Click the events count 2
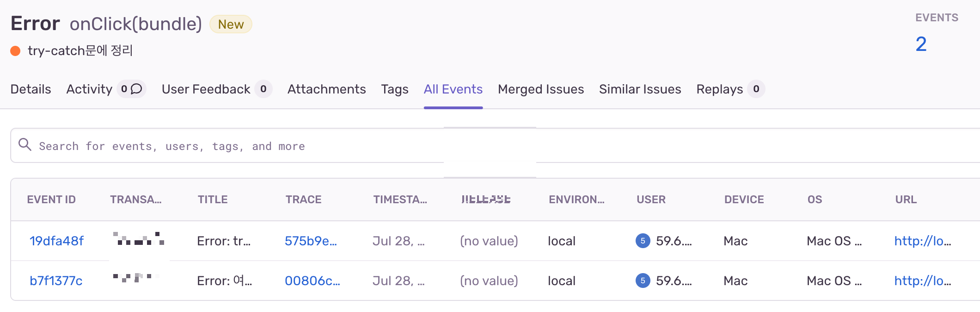Viewport: 980px width, 312px height. tap(921, 44)
